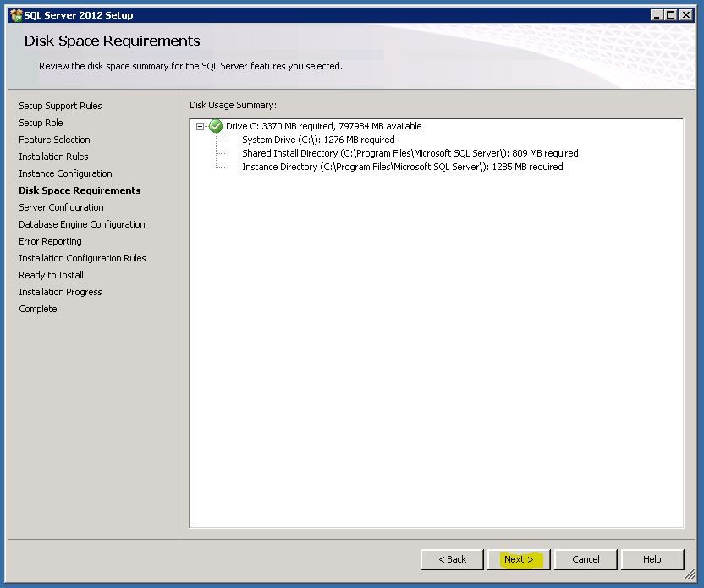Select the Database Engine Configuration step
704x588 pixels.
82,224
